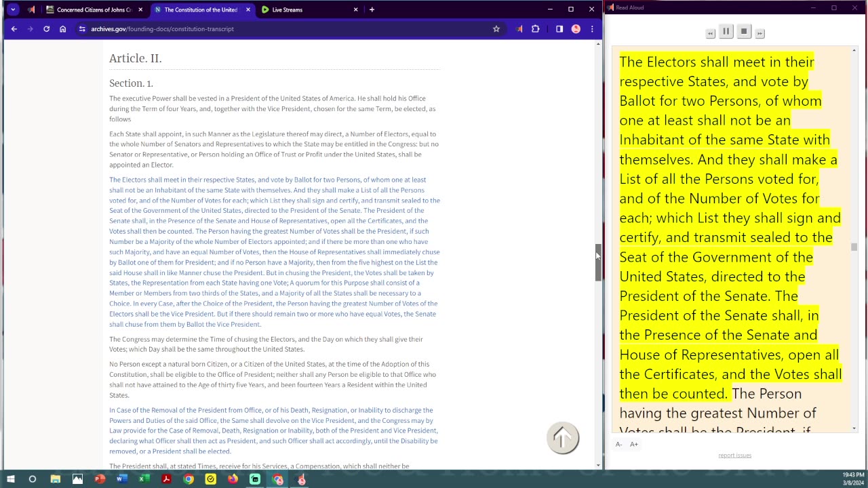The image size is (868, 488).
Task: Click the scroll-to-top arrow button on the page
Action: (563, 438)
